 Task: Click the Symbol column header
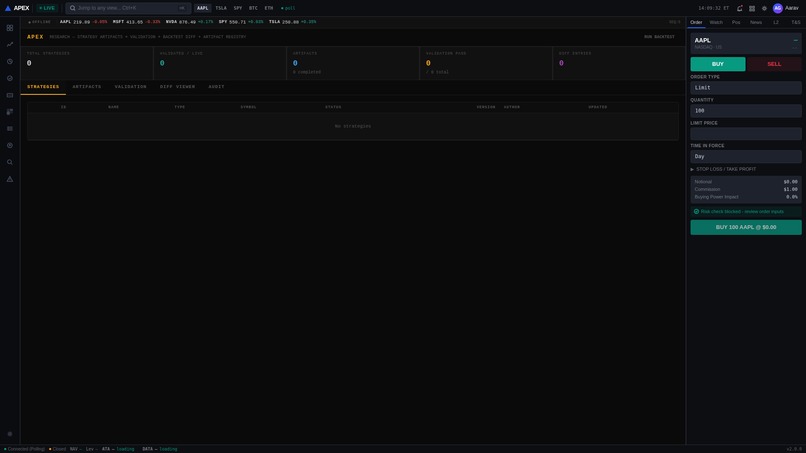click(x=248, y=107)
